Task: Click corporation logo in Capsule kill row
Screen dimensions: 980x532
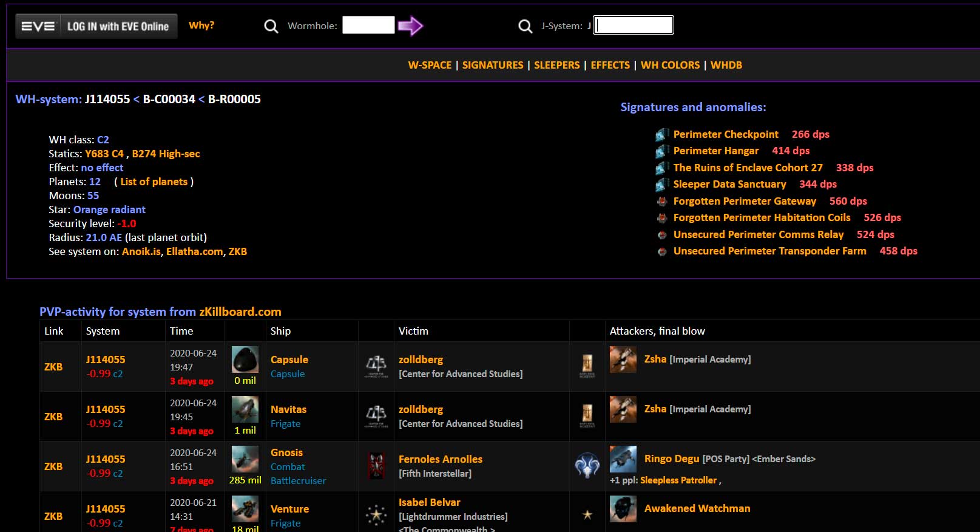Action: (376, 366)
